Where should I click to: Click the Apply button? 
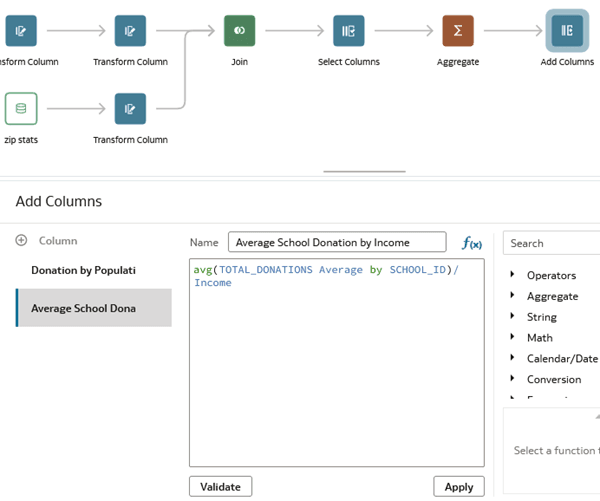click(x=459, y=486)
